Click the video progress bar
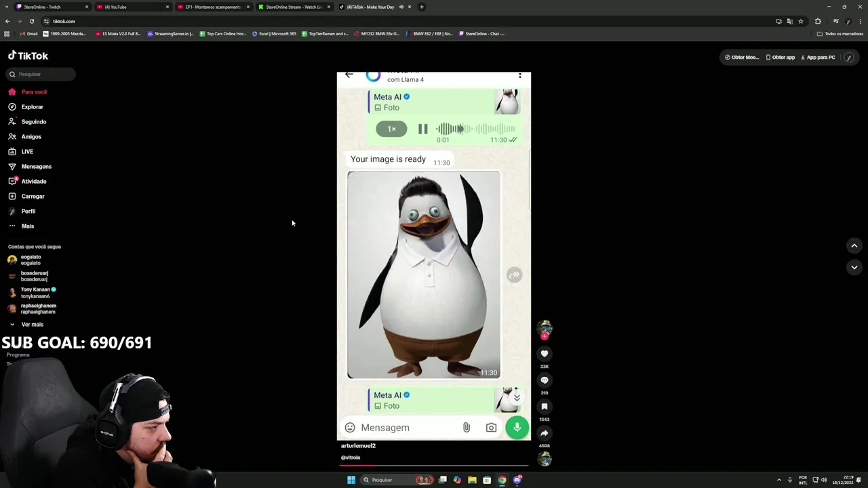 point(434,466)
